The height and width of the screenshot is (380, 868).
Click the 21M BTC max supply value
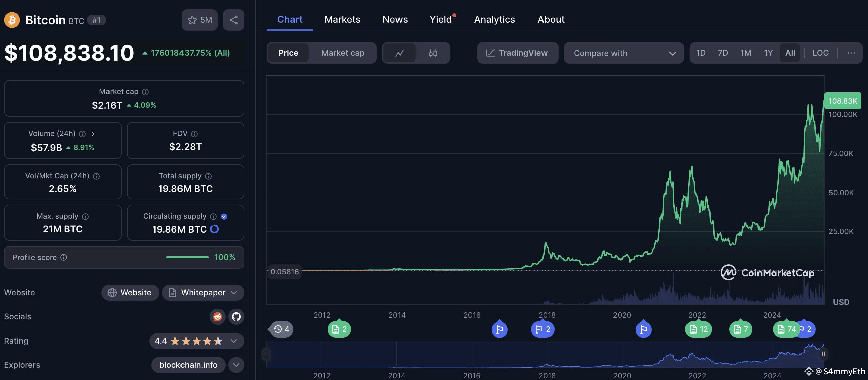tap(63, 229)
